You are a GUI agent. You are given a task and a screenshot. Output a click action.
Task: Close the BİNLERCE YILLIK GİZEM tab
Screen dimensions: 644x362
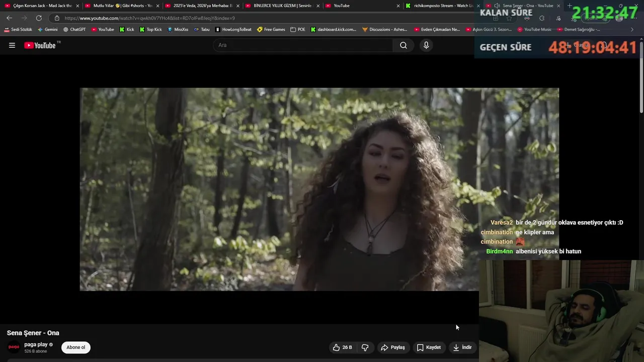318,6
